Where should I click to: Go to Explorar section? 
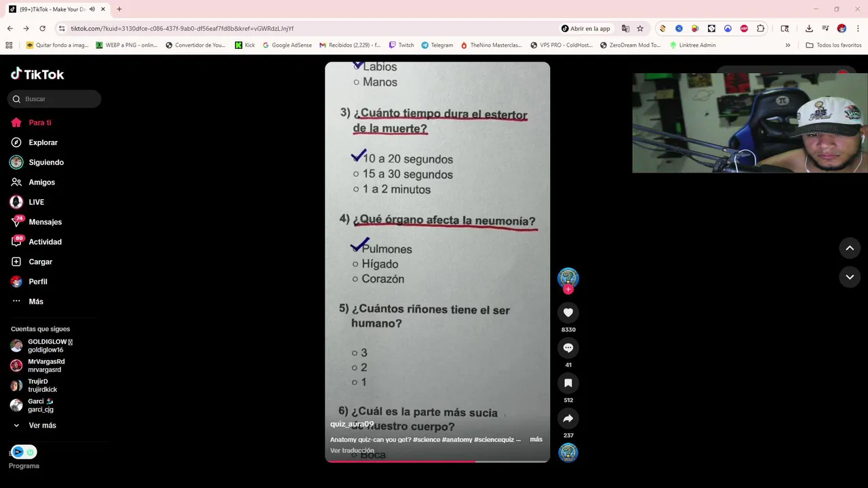click(x=34, y=142)
